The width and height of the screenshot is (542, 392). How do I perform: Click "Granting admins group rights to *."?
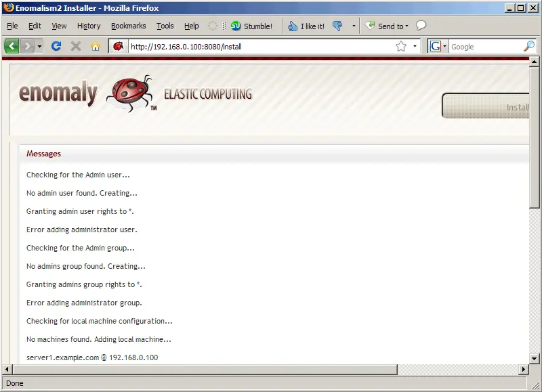pyautogui.click(x=84, y=284)
